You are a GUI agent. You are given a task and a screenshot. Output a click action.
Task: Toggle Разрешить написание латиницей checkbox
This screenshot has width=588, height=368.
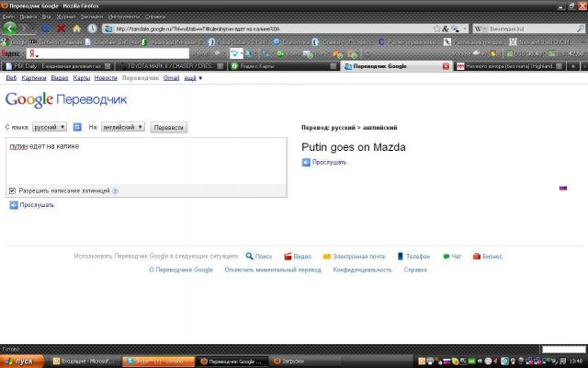pyautogui.click(x=12, y=191)
